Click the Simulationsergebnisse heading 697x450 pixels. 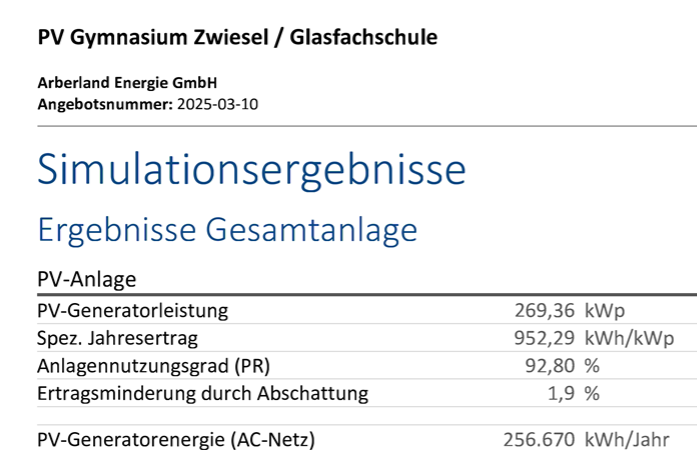(251, 169)
